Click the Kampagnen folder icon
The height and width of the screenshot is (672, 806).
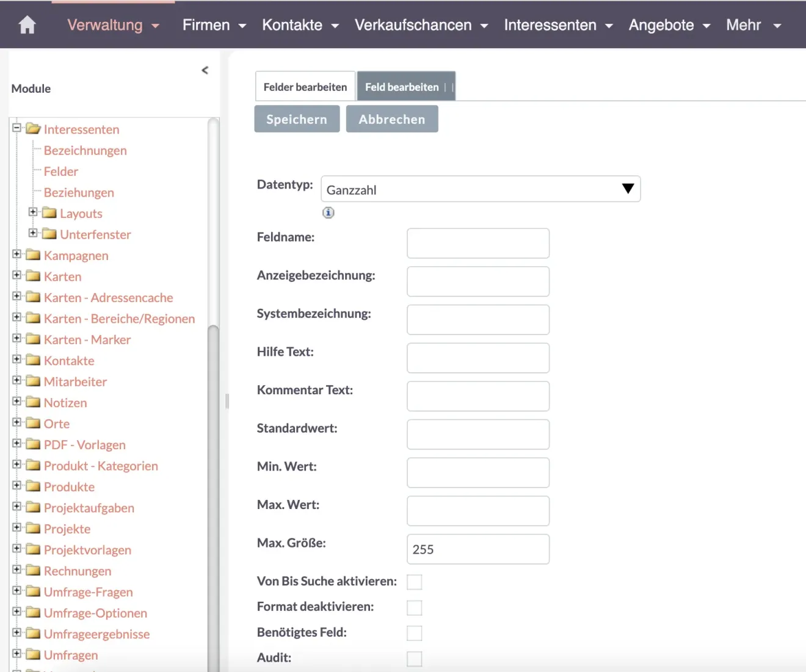33,255
